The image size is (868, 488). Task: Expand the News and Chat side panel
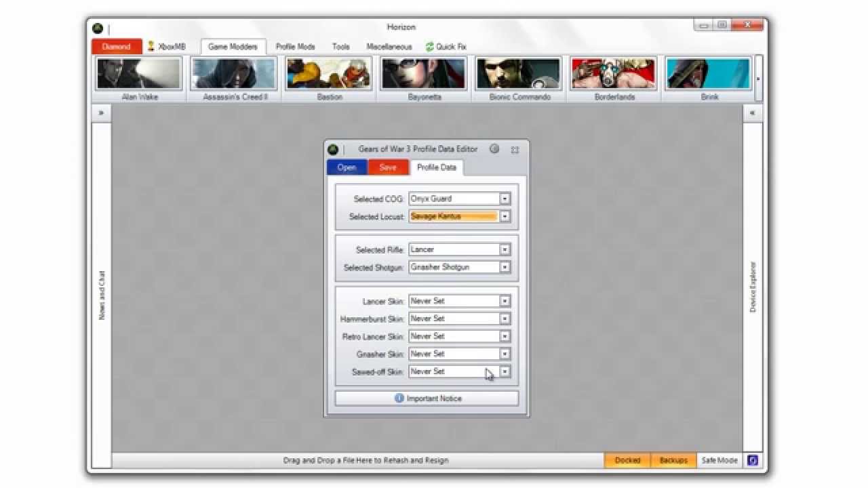coord(101,113)
